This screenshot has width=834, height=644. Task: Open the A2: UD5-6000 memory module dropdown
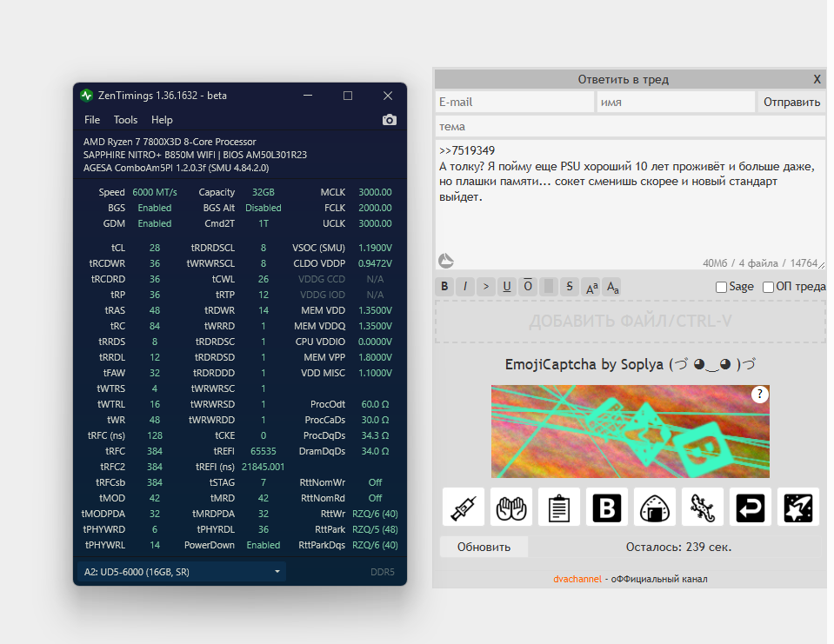[x=182, y=572]
